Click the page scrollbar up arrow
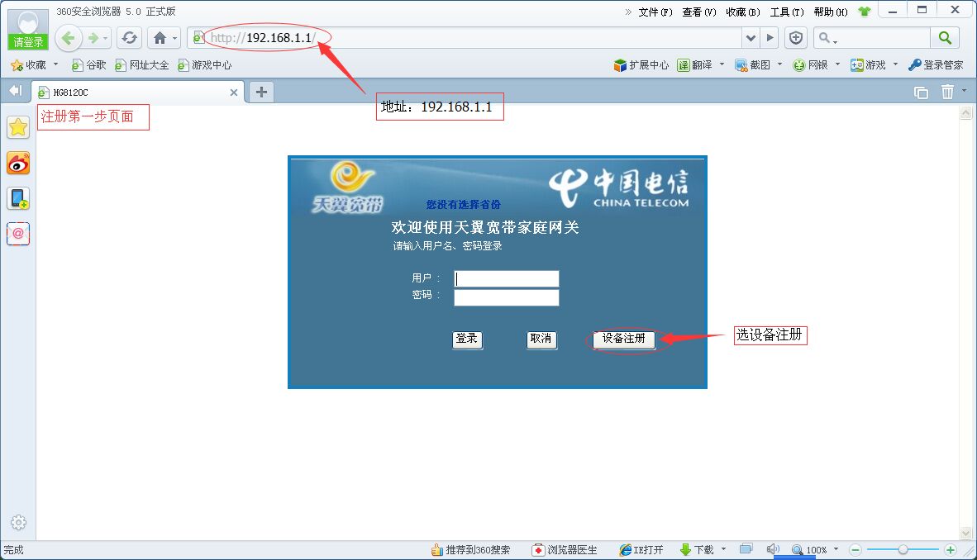The height and width of the screenshot is (560, 977). point(965,113)
